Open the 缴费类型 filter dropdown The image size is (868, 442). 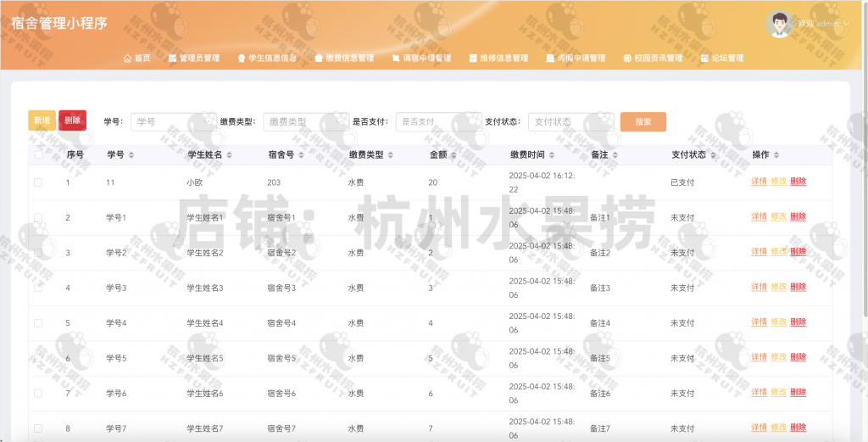point(306,122)
